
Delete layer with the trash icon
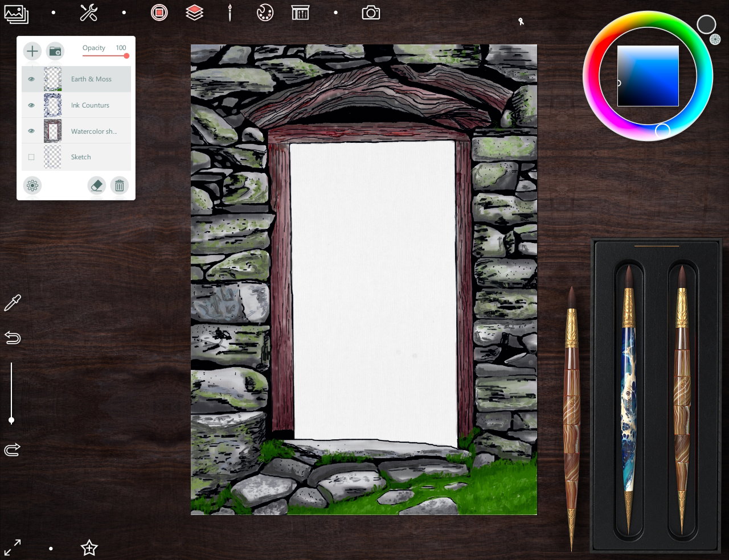(x=120, y=186)
